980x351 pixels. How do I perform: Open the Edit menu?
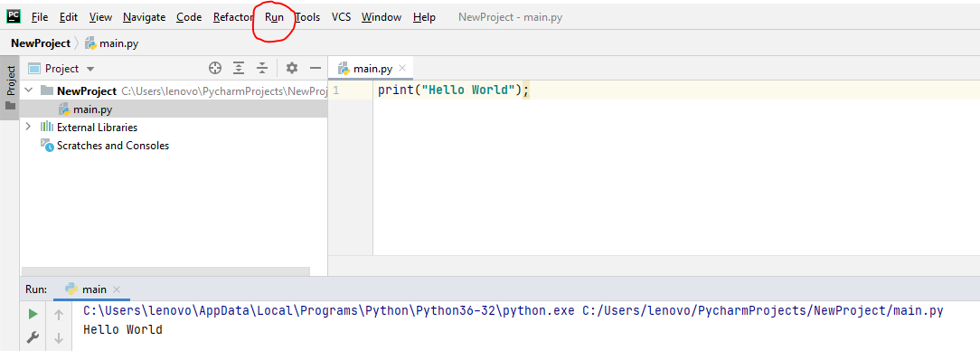tap(69, 17)
